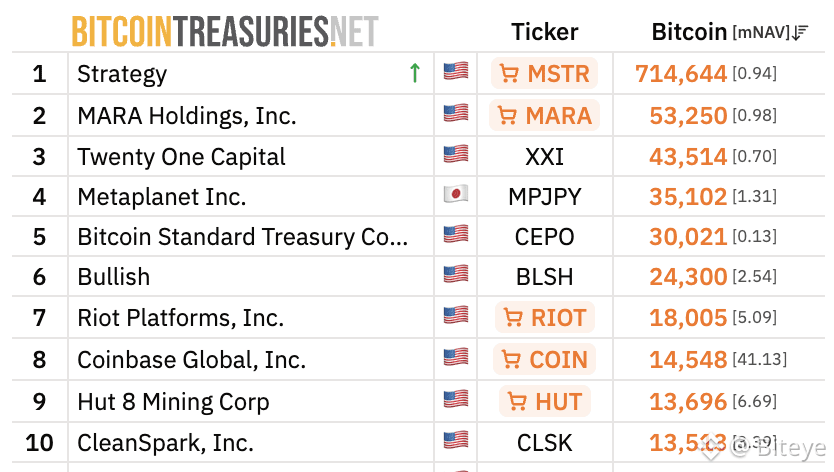Select the Bitcoin Standard Treasury Co row
Screen dimensions: 834x472
[x=243, y=237]
